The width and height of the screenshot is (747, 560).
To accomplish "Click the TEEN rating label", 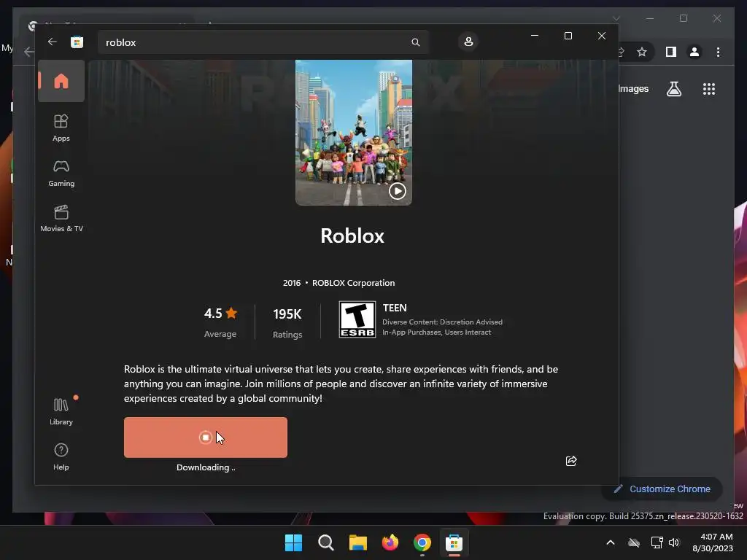I will (x=395, y=308).
